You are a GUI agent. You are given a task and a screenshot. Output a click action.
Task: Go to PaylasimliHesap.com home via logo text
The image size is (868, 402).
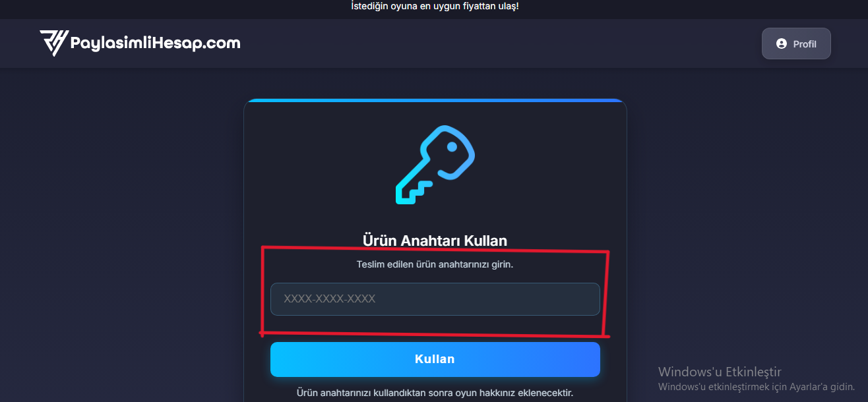[x=155, y=43]
